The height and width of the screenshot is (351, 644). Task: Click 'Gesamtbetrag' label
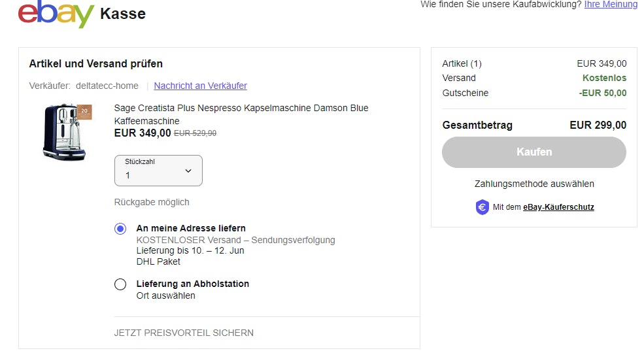point(477,125)
